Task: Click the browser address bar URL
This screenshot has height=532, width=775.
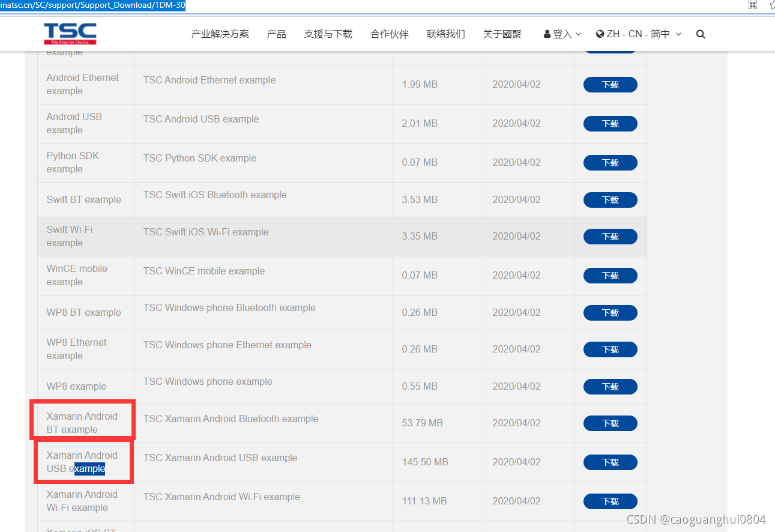Action: pos(92,5)
